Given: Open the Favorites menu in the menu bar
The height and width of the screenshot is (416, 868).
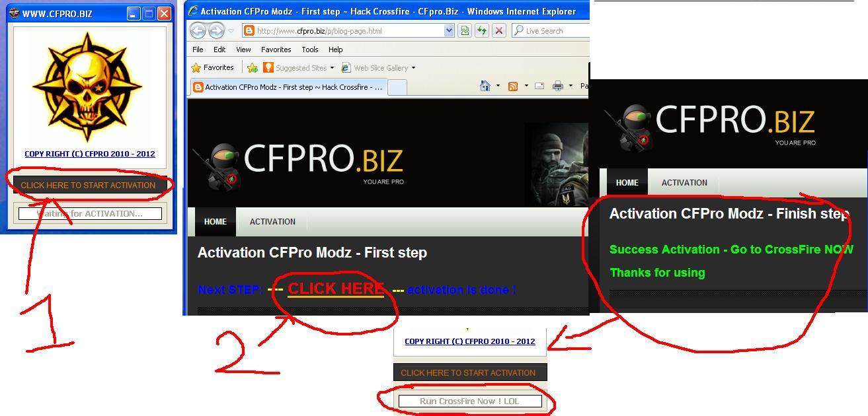Looking at the screenshot, I should (x=276, y=50).
